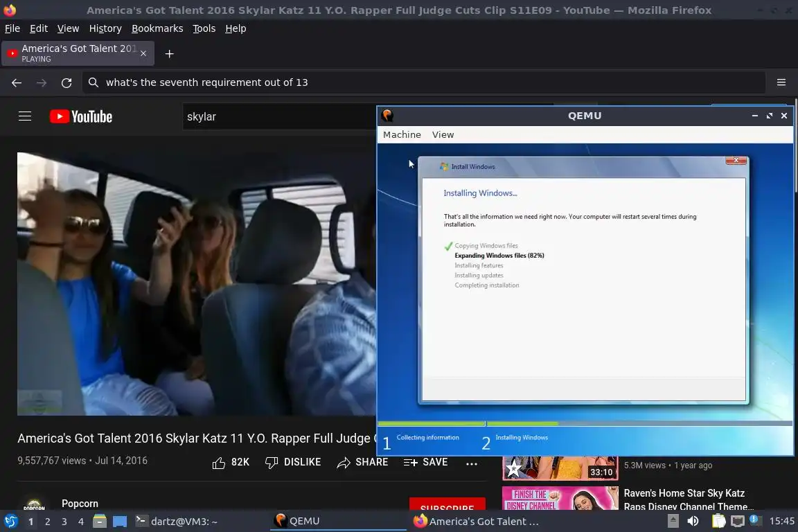
Task: Save the video to a playlist
Action: 425,462
